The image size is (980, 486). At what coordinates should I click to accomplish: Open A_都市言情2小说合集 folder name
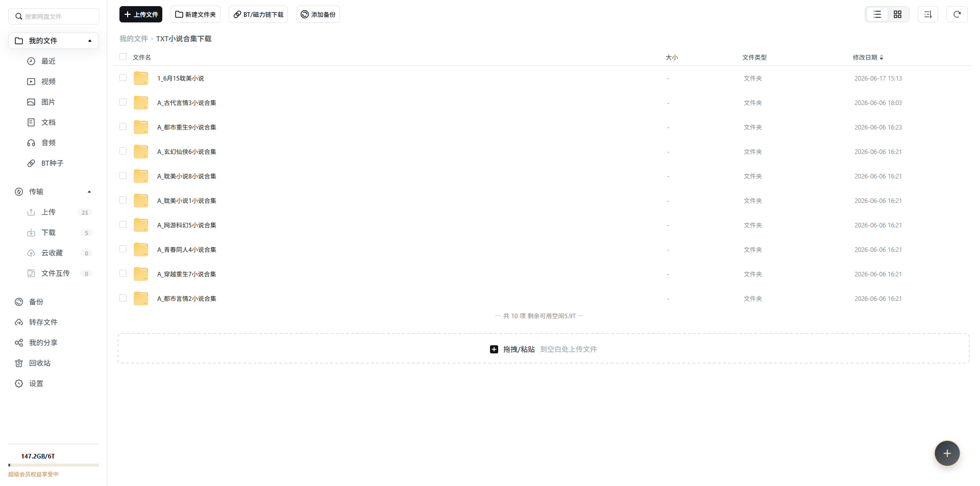(x=187, y=299)
